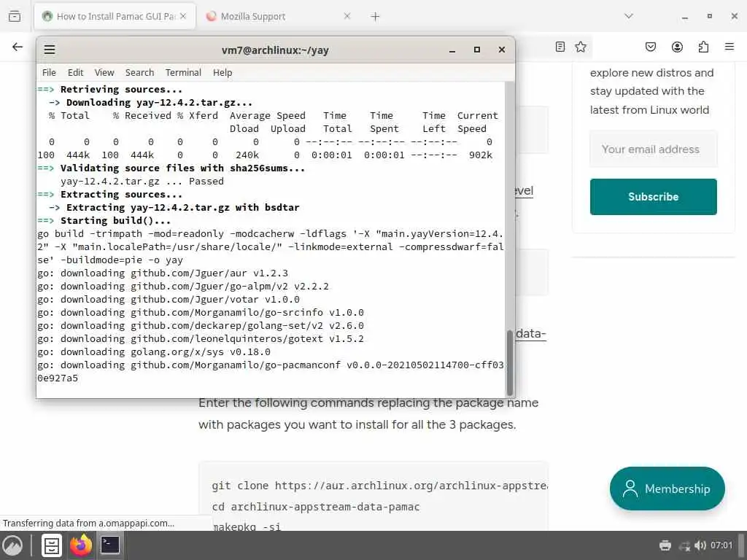The image size is (747, 560).
Task: Click the golang.org/x/sys v0.18.0 line
Action: [153, 352]
